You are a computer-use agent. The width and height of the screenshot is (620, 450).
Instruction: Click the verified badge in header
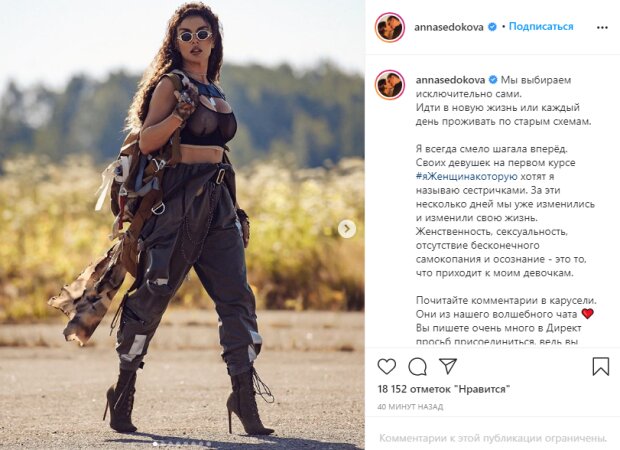(492, 27)
